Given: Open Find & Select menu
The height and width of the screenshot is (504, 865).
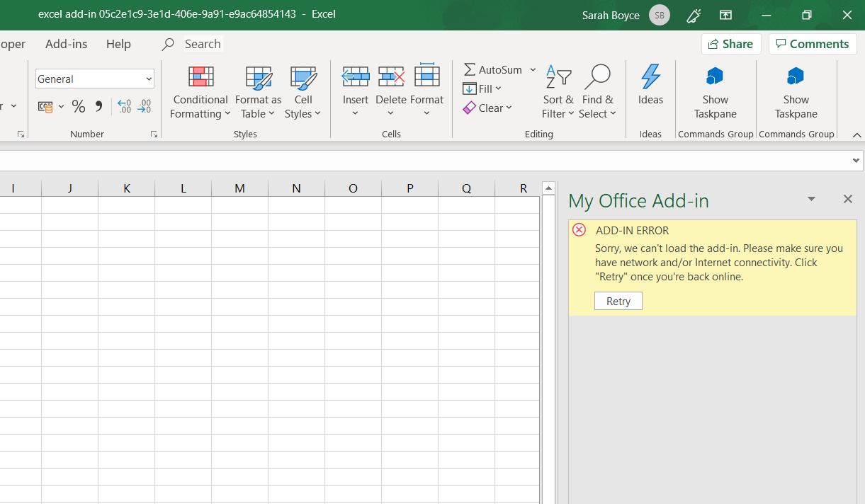Looking at the screenshot, I should (x=597, y=93).
